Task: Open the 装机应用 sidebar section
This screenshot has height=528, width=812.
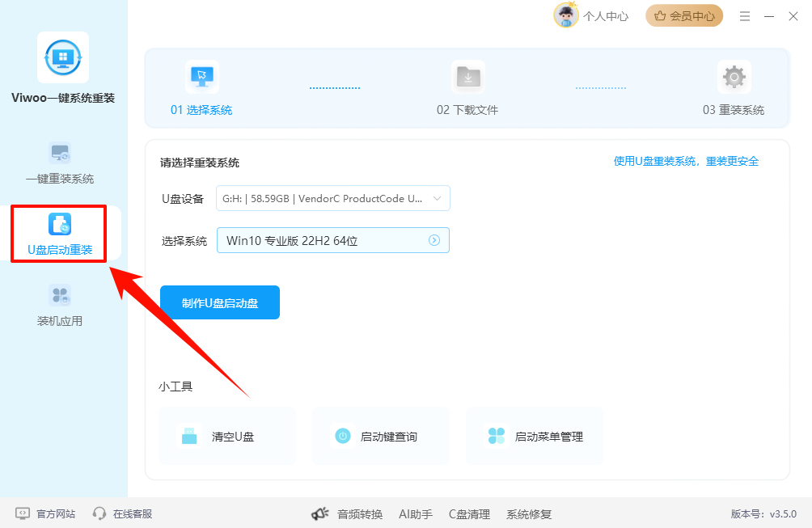Action: tap(60, 306)
